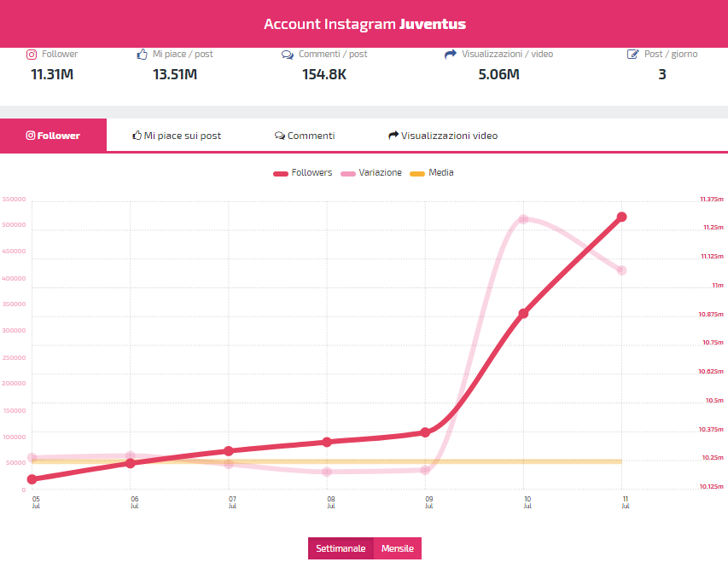Click the speech bubbles icon beside Commenti / post
728x562 pixels.
pos(288,55)
